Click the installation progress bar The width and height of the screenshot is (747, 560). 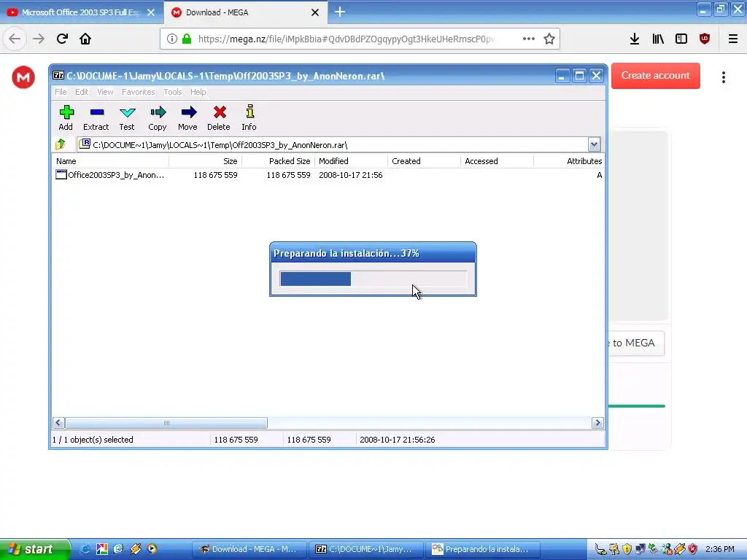[373, 279]
